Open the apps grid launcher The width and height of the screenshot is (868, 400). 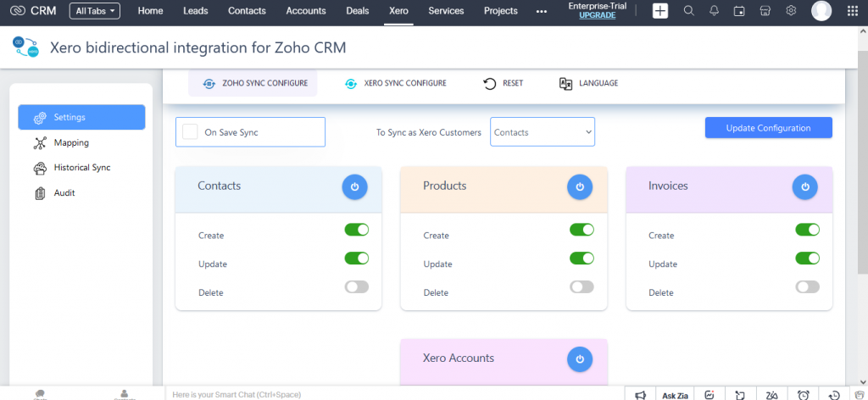coord(853,10)
